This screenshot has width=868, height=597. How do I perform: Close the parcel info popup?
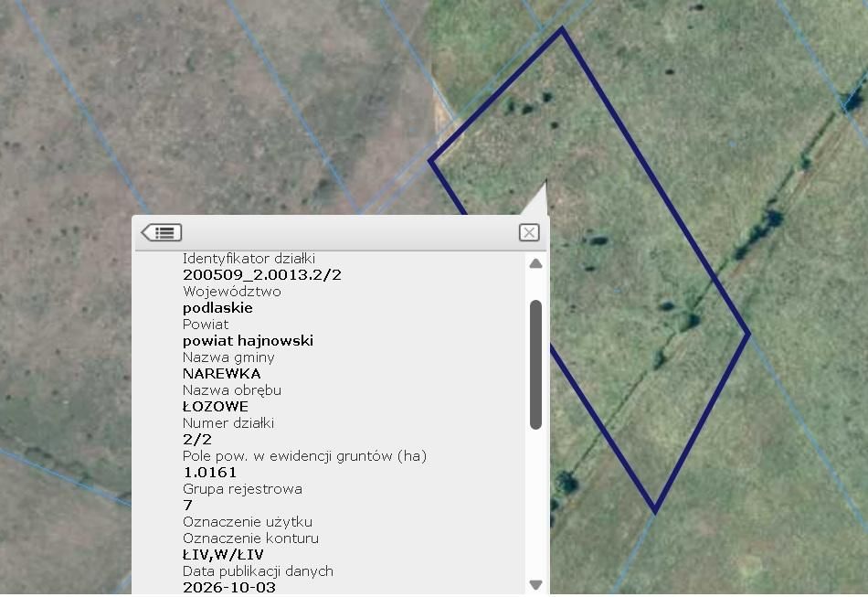[x=529, y=232]
